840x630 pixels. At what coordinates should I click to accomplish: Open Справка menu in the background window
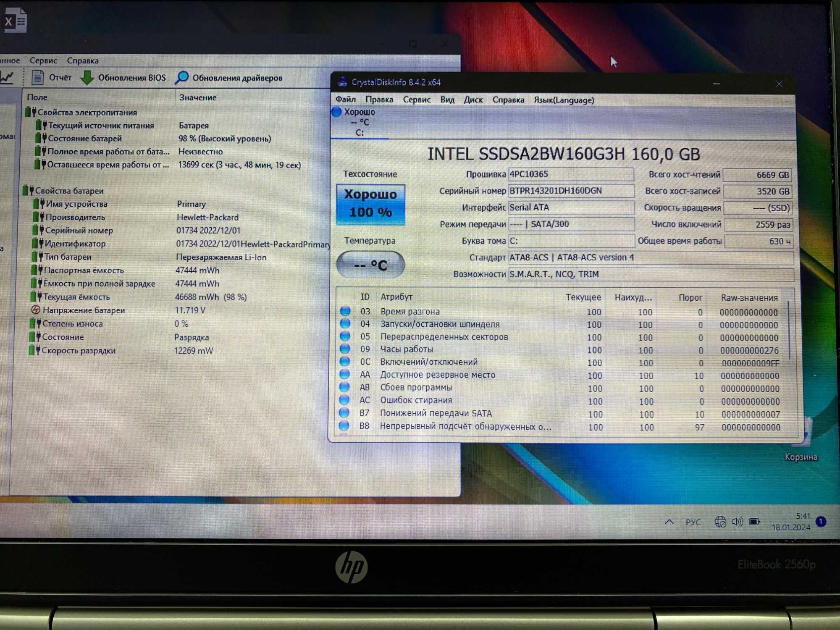coord(83,60)
